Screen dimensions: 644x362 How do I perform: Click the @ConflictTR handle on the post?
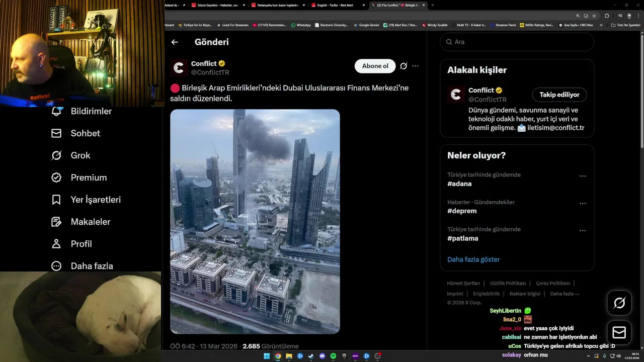210,72
